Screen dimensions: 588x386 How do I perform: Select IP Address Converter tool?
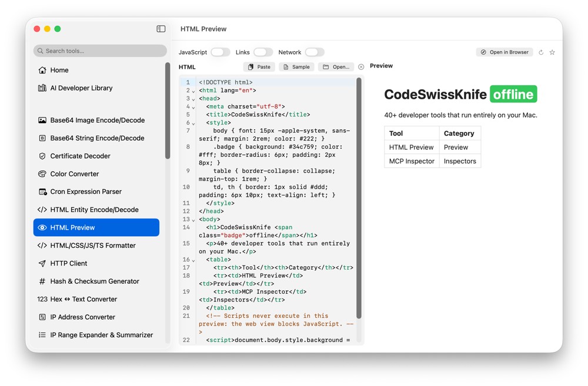(96, 317)
